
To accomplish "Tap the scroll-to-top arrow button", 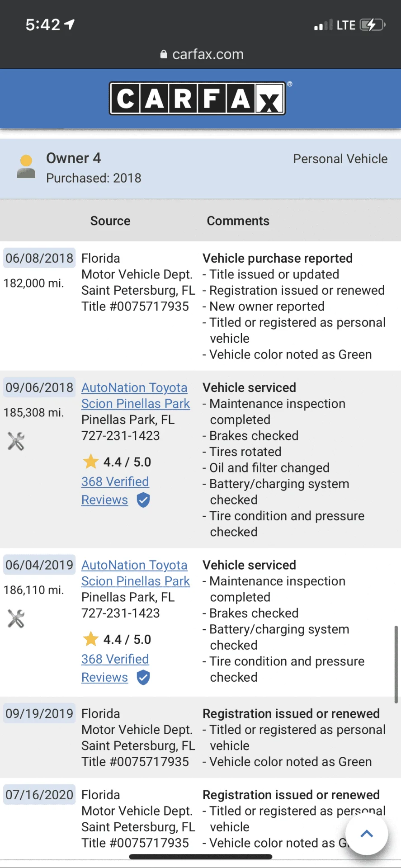I will tap(367, 834).
